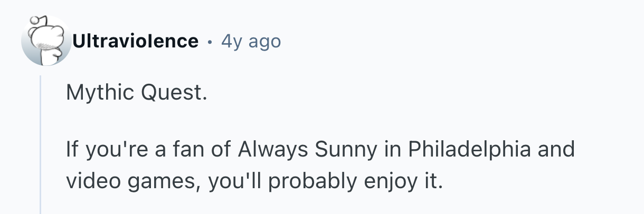Click the dot separator after the username
Viewport: 644px width, 214px height.
210,41
